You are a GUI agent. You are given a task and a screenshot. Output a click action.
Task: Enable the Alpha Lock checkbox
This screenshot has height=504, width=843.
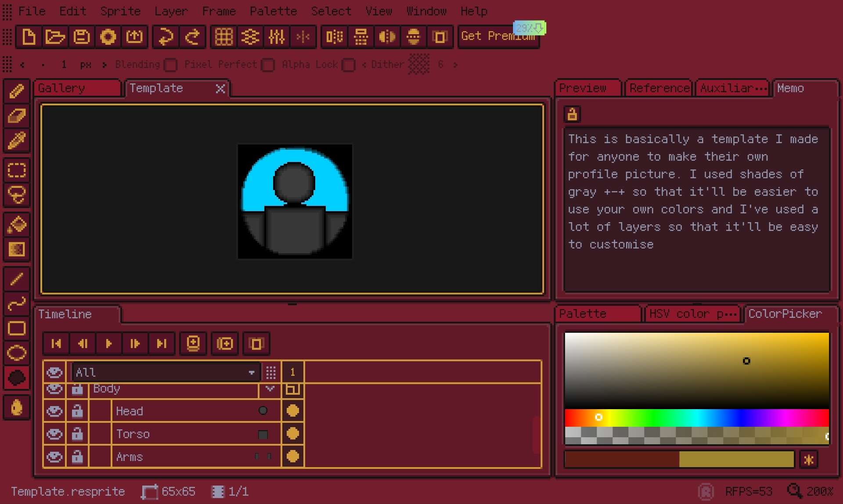[x=348, y=65]
